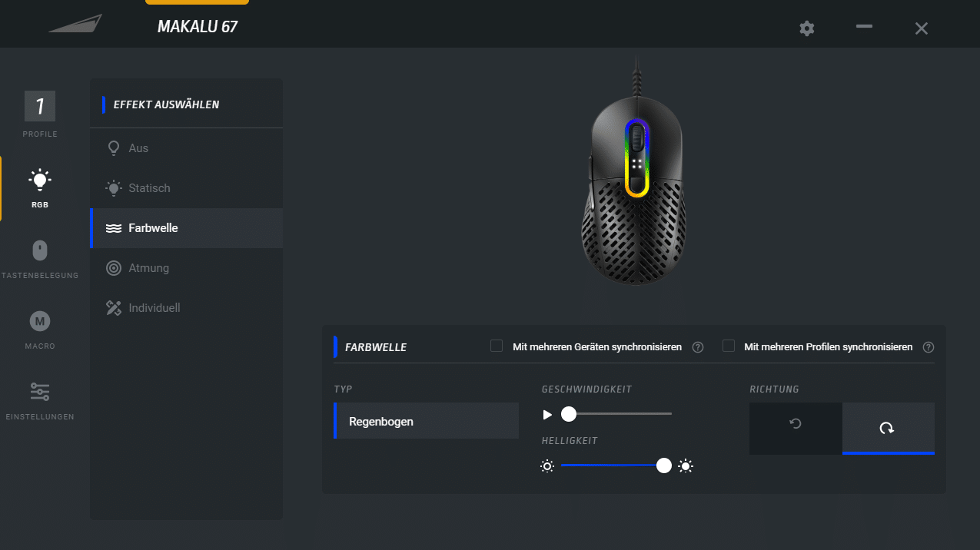Open the Regenbogen type dropdown
The width and height of the screenshot is (980, 550).
pos(427,422)
